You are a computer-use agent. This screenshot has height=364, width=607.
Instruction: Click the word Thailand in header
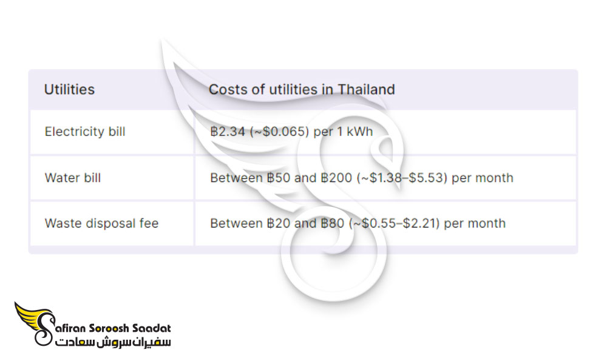click(x=366, y=89)
